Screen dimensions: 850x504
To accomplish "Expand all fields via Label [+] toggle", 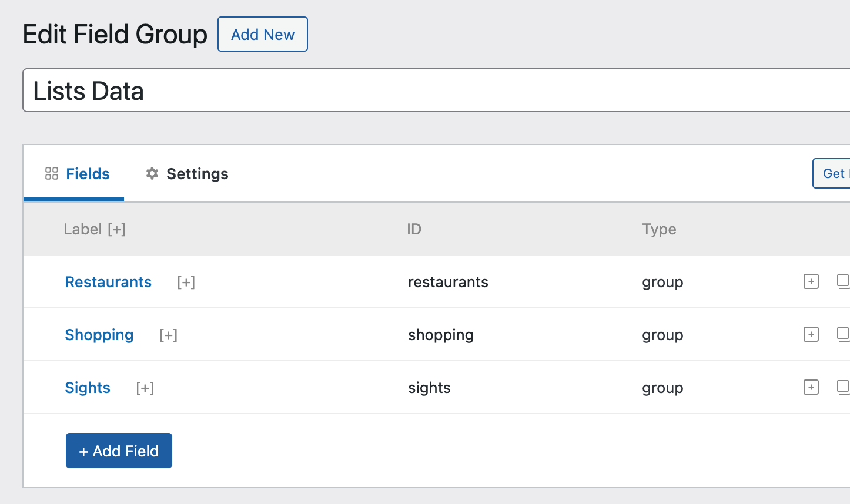I will pyautogui.click(x=116, y=229).
